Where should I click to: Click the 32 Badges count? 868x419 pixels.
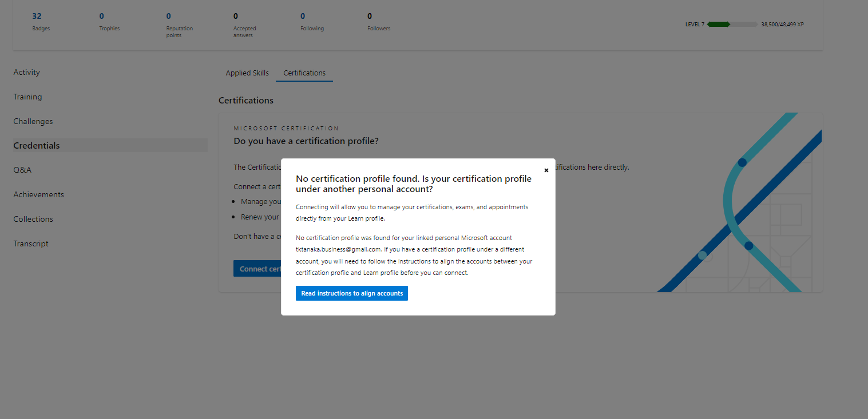coord(41,21)
